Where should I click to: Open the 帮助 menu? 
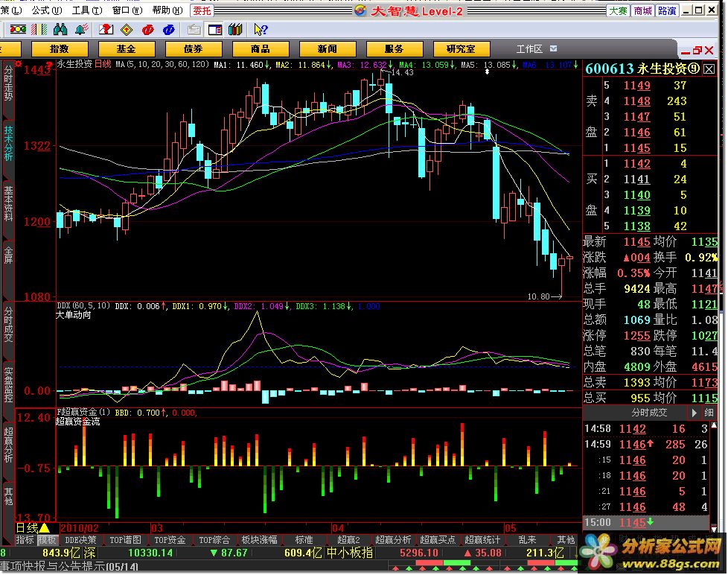pyautogui.click(x=167, y=10)
